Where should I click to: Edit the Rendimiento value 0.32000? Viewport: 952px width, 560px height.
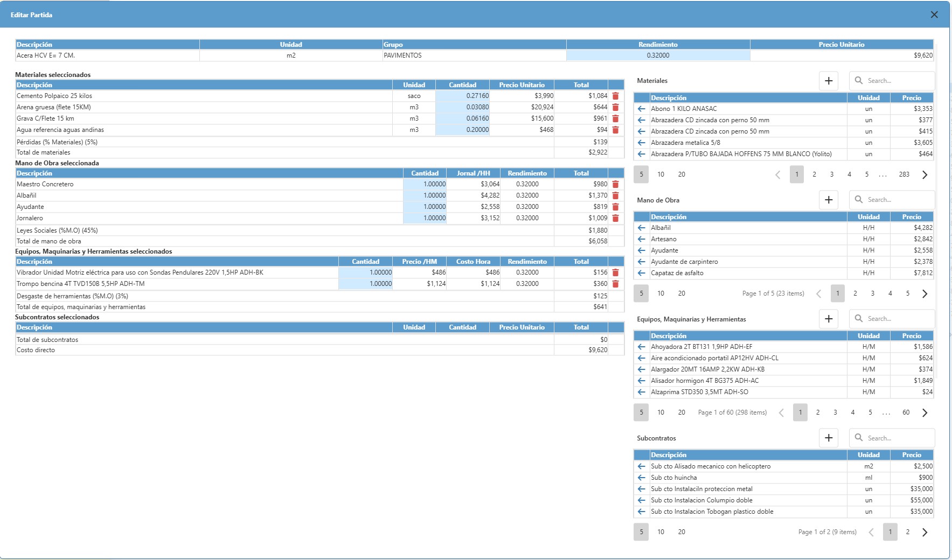coord(658,55)
